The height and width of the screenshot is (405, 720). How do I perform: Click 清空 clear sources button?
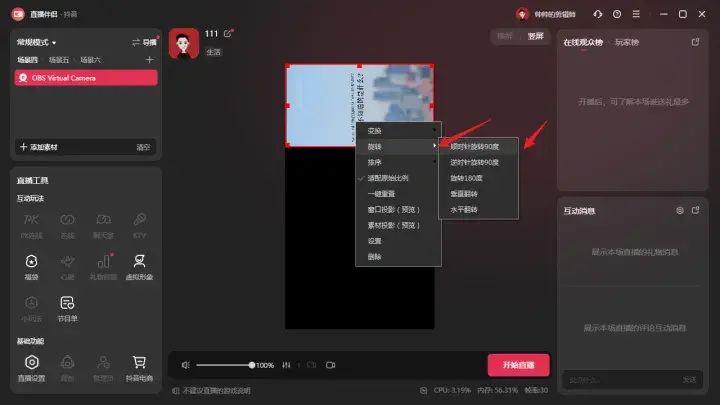pos(143,147)
